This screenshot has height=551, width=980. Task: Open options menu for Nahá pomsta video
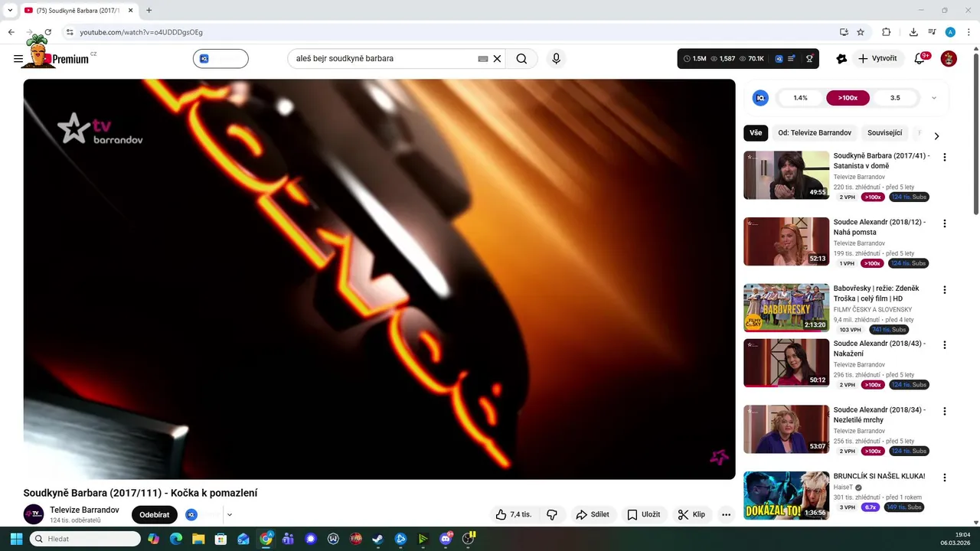click(x=945, y=223)
